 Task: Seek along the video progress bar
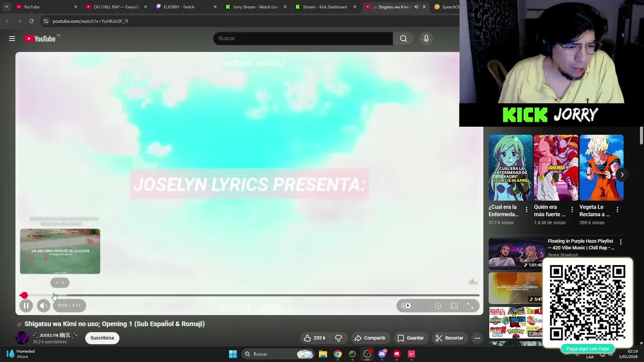click(x=250, y=296)
